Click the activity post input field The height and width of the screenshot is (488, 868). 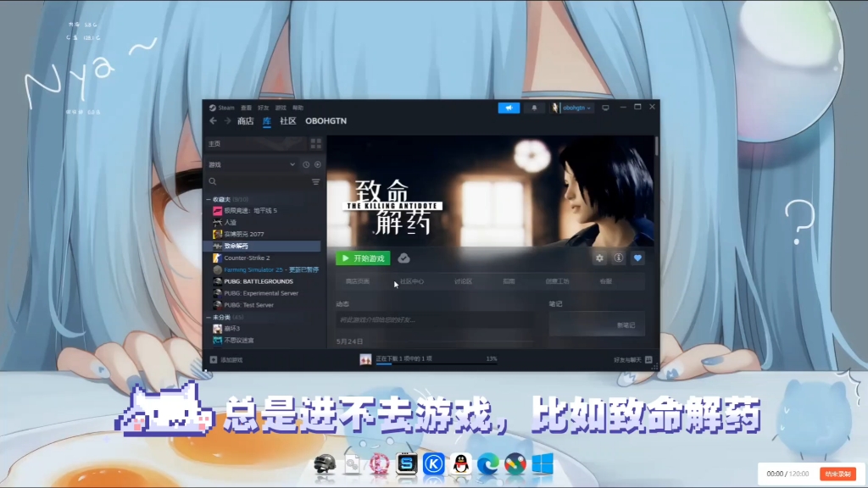coord(435,319)
